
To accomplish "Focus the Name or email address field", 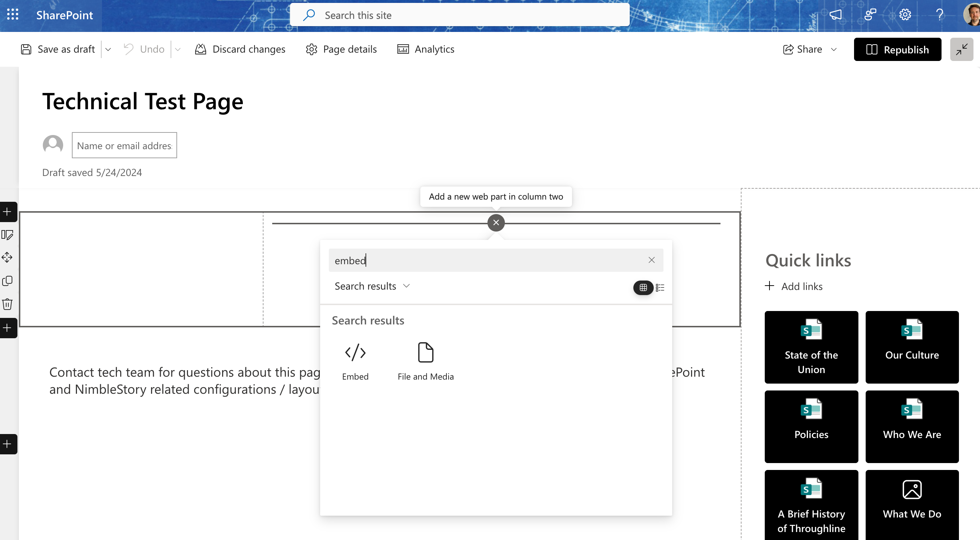I will (x=124, y=145).
